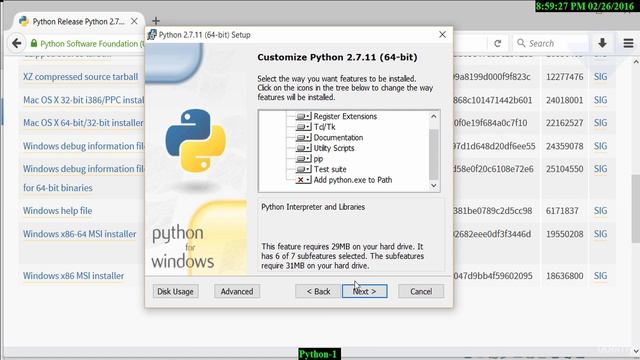Select the pip tree row text
The height and width of the screenshot is (360, 640).
(x=318, y=159)
